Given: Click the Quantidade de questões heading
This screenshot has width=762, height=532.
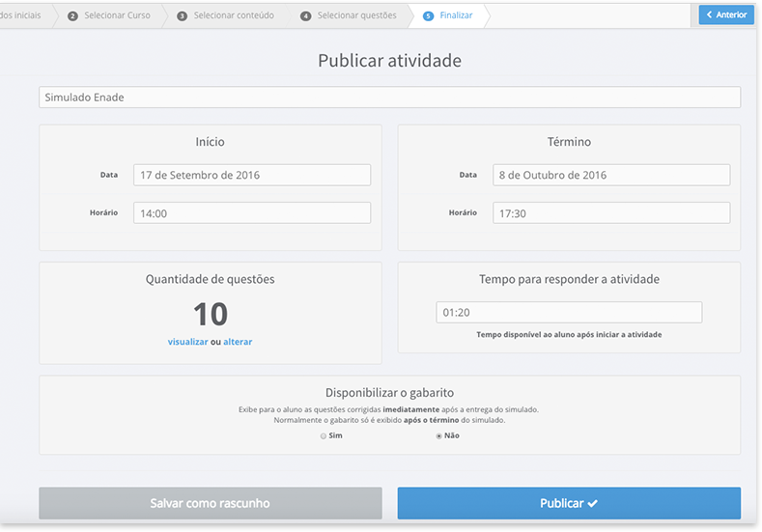Looking at the screenshot, I should click(x=211, y=279).
